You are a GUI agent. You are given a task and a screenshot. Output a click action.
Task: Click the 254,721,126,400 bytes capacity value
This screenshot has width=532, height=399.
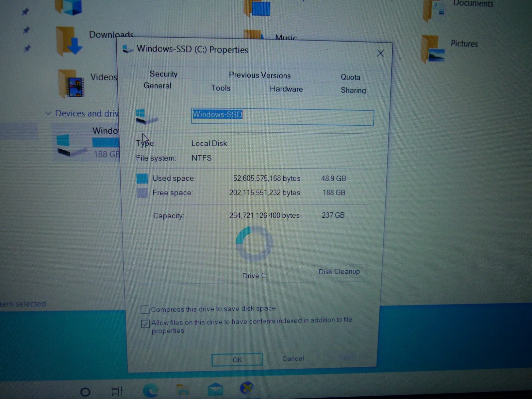(264, 215)
